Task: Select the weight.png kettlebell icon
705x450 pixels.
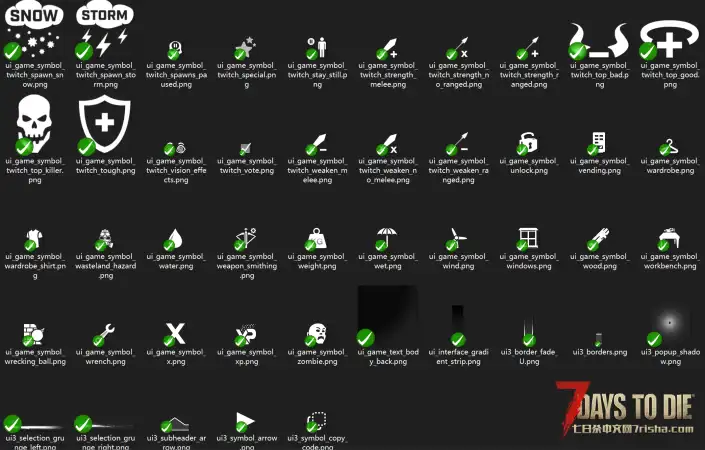Action: pos(317,239)
